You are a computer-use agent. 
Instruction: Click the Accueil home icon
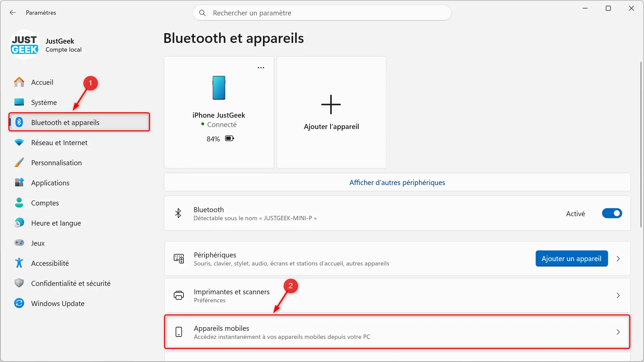click(x=19, y=82)
